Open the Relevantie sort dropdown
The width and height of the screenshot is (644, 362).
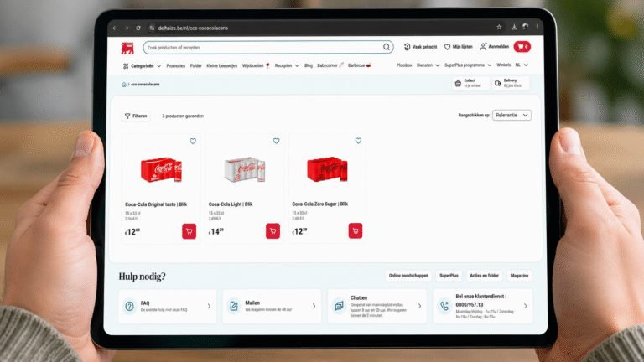pyautogui.click(x=512, y=116)
